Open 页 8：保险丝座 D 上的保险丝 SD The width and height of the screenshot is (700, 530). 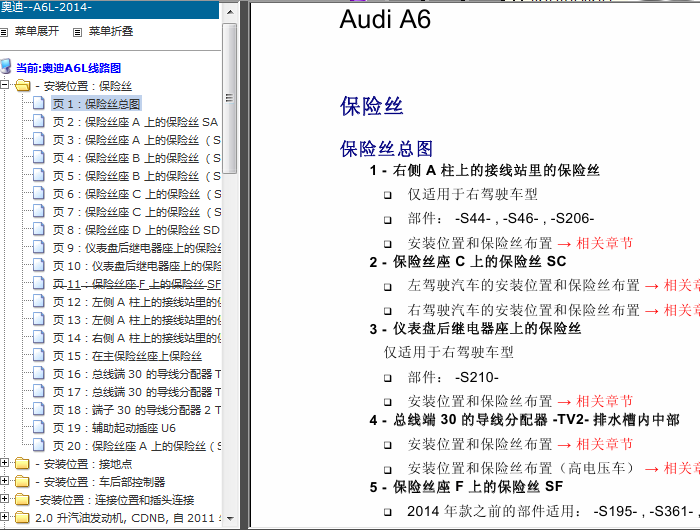pos(136,230)
